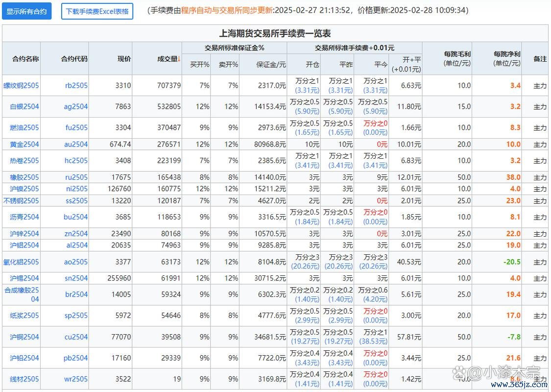
Task: Open the ss2505 code link
Action: [76, 201]
